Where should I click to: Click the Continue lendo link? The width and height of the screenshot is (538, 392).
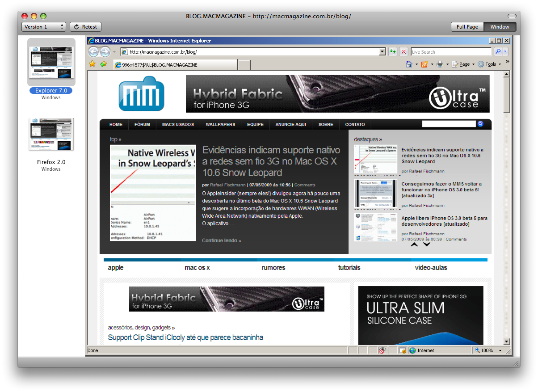coord(221,240)
